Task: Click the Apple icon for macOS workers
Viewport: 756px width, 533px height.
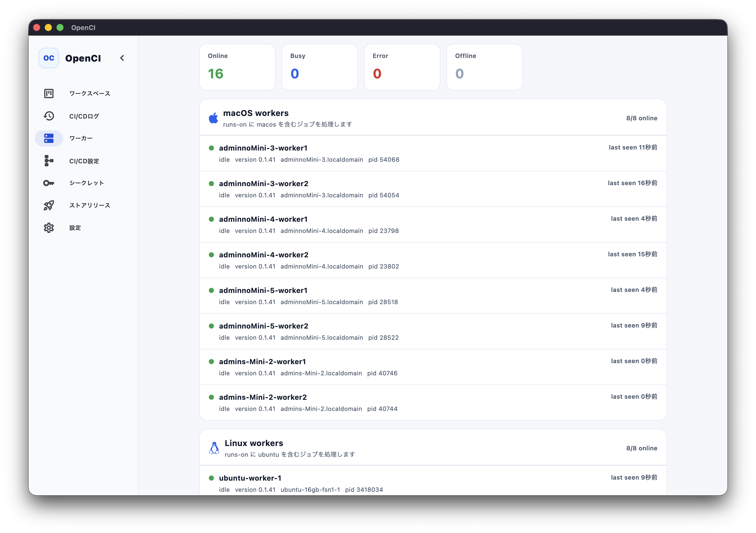Action: [213, 118]
